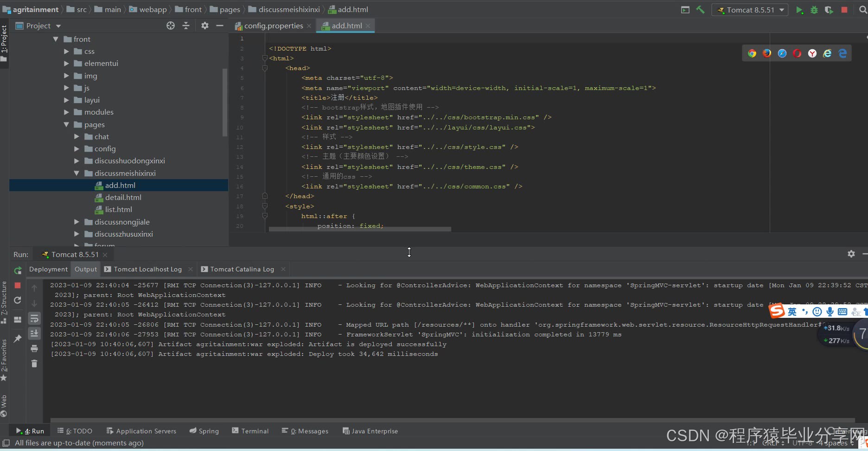Close the Tomcat 8.5.51 run tab
Screen dimensions: 868x451
click(105, 255)
